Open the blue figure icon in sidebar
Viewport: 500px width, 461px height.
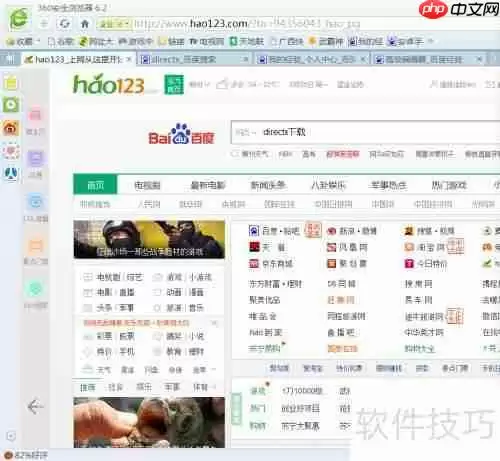click(x=11, y=174)
